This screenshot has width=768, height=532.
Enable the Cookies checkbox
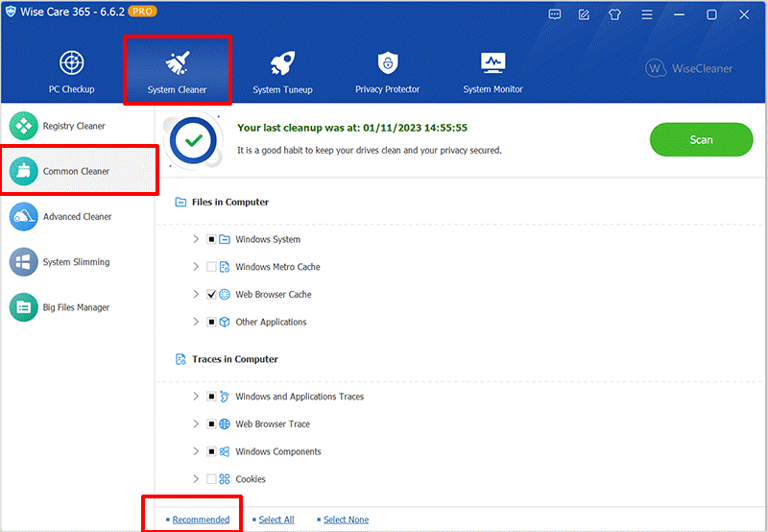coord(211,479)
